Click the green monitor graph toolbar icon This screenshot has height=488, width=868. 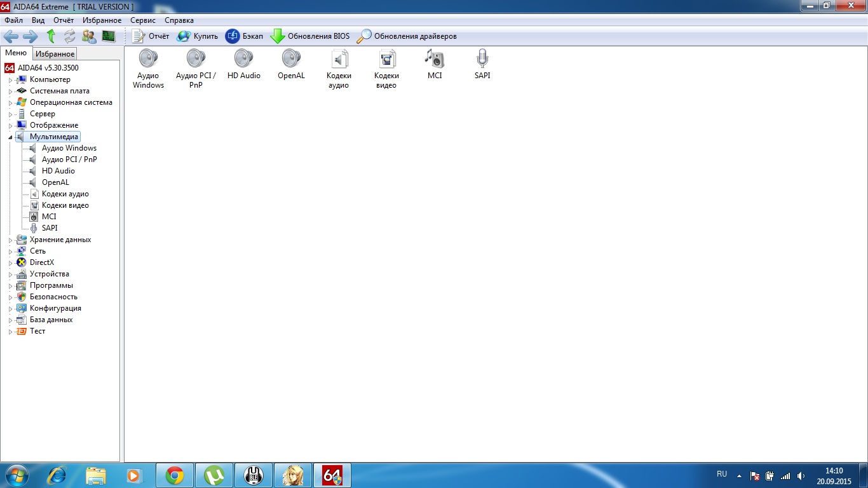coord(109,36)
